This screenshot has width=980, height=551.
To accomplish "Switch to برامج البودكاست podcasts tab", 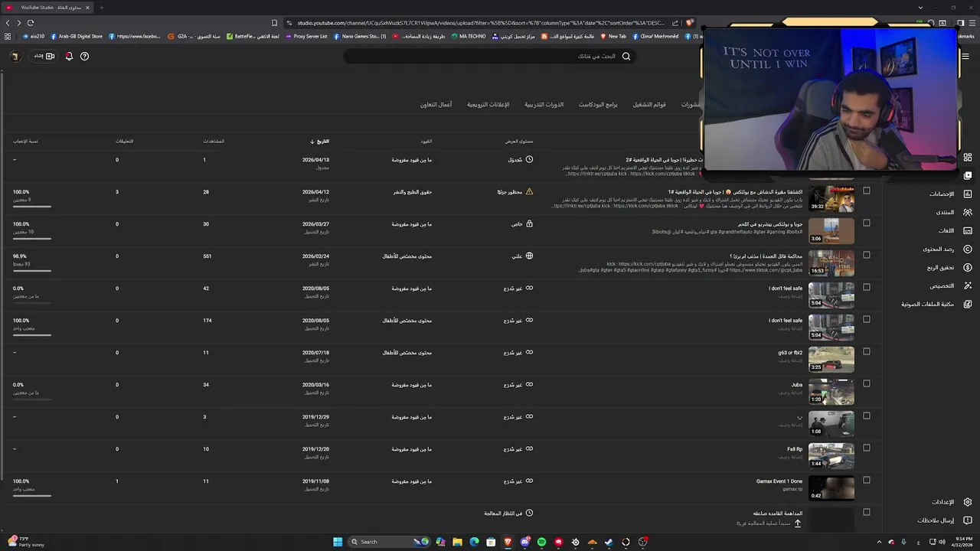I will click(x=598, y=104).
